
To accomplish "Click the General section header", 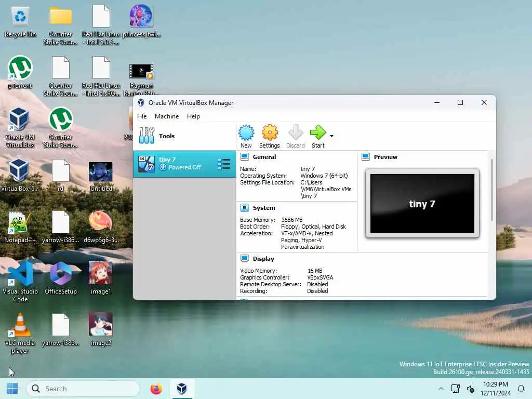I will pos(264,157).
